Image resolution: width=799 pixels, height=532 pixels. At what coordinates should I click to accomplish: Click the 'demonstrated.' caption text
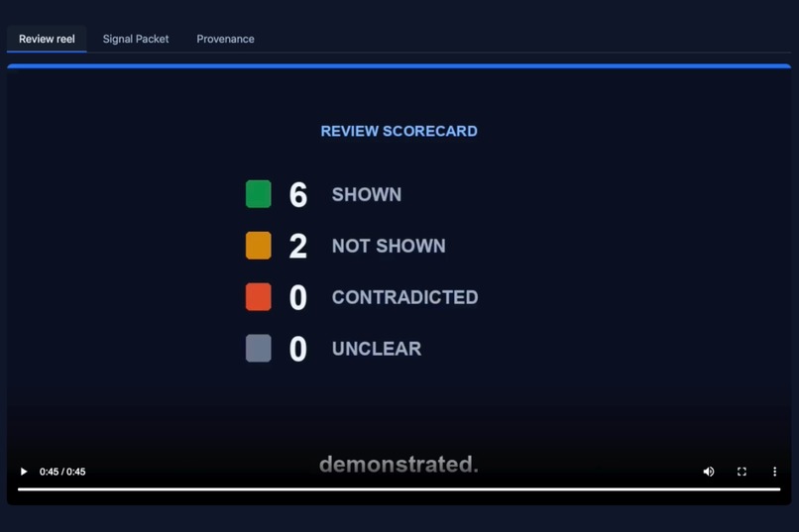tap(399, 464)
